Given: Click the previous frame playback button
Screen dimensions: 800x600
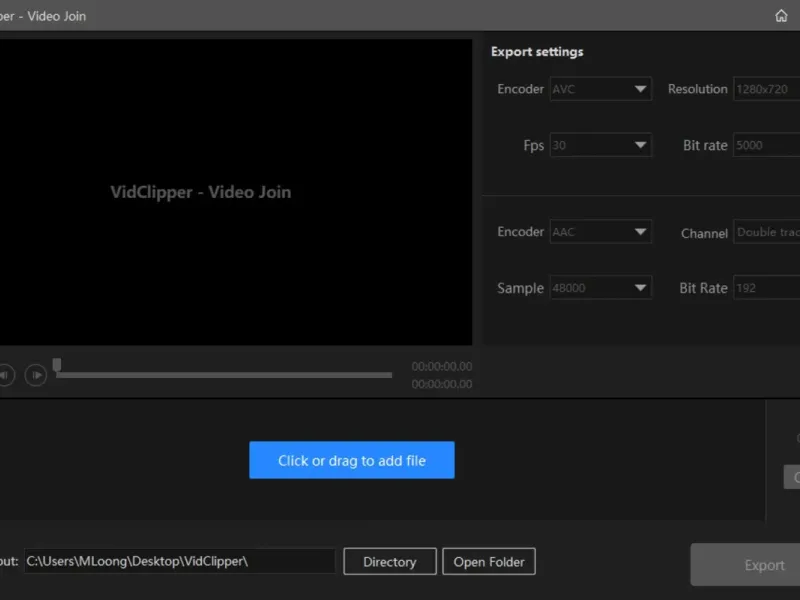Looking at the screenshot, I should click(x=6, y=375).
